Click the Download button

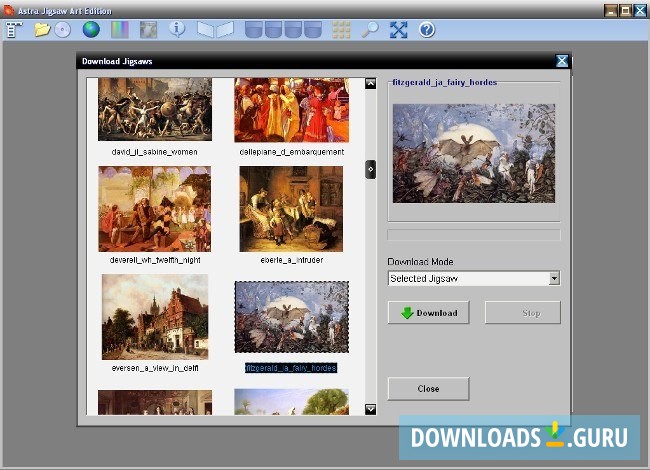click(429, 313)
